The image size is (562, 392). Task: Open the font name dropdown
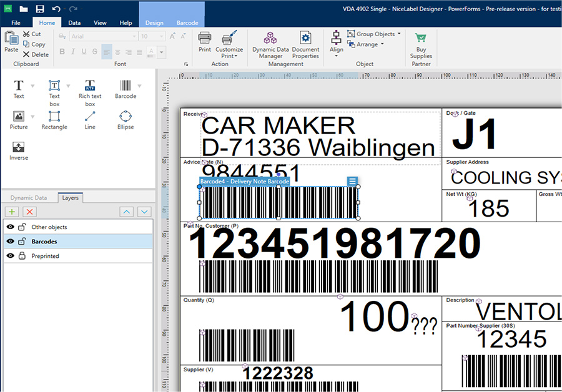[x=134, y=36]
